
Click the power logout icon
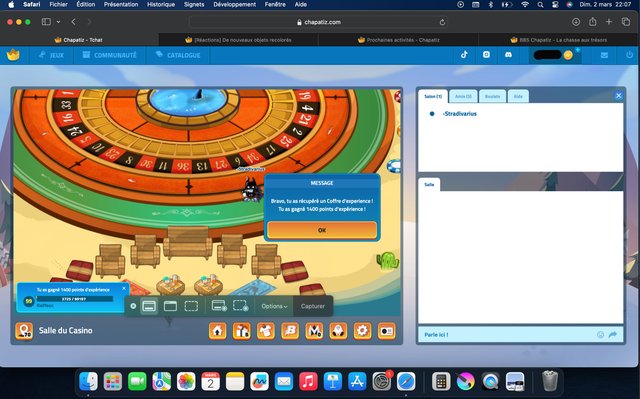coord(629,55)
